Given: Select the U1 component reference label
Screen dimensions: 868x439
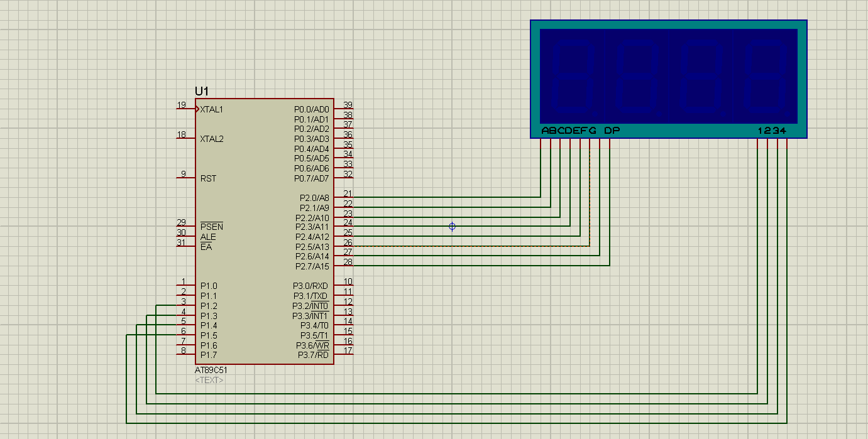Looking at the screenshot, I should point(202,92).
